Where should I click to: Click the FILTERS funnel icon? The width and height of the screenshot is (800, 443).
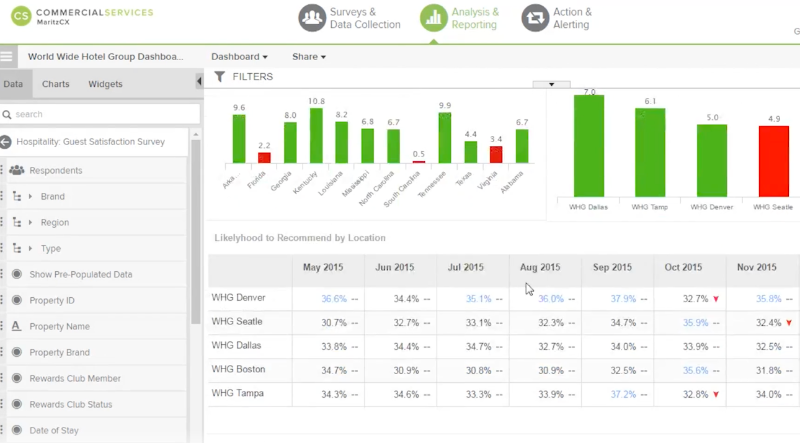click(x=220, y=77)
